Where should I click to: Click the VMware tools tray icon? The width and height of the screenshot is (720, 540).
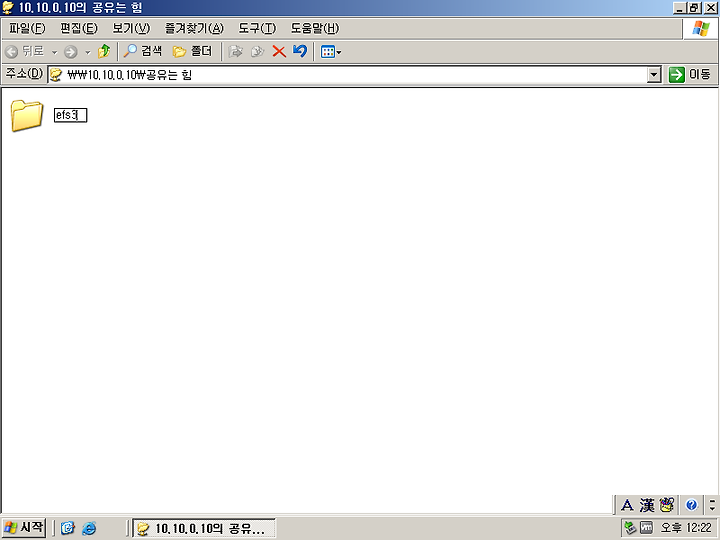(647, 528)
